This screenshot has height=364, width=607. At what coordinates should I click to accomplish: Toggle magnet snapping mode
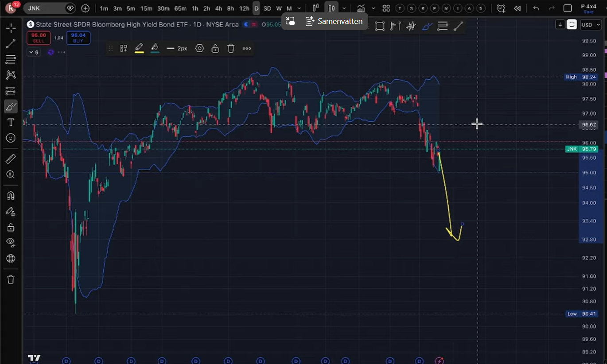click(11, 195)
